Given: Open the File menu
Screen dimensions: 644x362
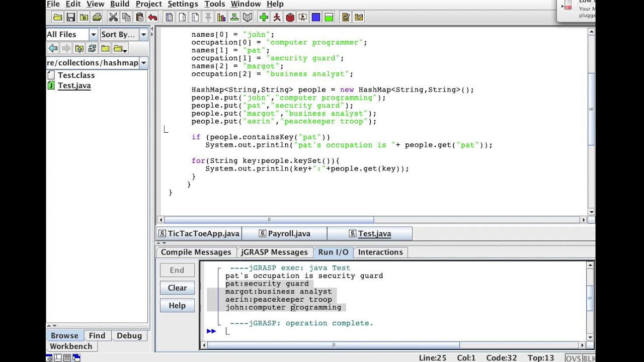Looking at the screenshot, I should tap(53, 4).
